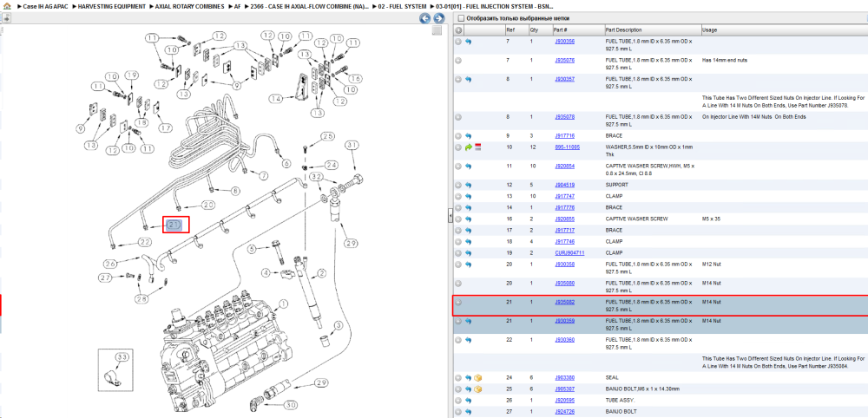
Task: Add washer 895-11005 with plus icon
Action: pos(458,147)
